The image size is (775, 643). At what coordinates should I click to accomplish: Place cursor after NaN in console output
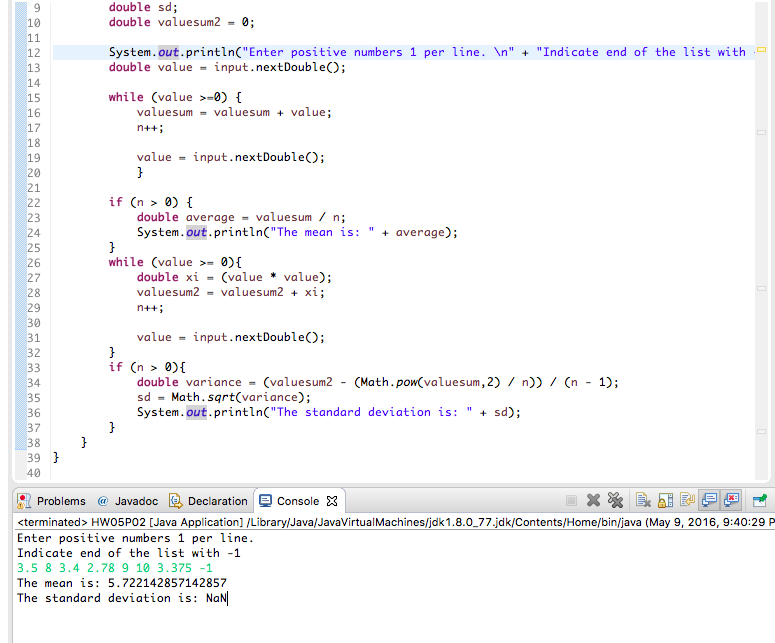pyautogui.click(x=229, y=598)
